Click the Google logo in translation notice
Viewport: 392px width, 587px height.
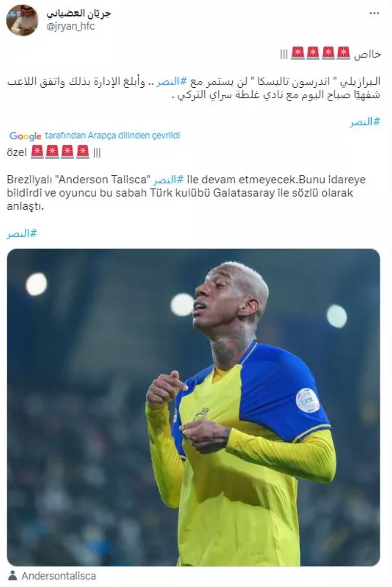[x=25, y=136]
